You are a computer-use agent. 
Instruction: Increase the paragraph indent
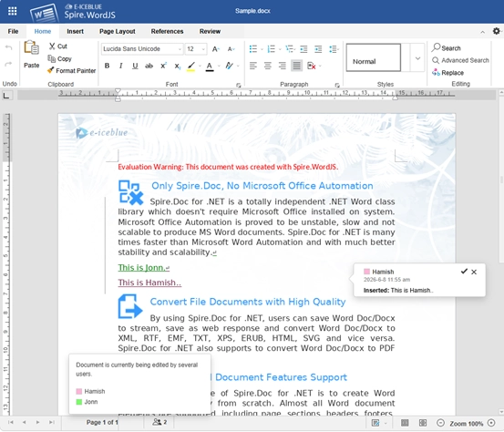318,49
